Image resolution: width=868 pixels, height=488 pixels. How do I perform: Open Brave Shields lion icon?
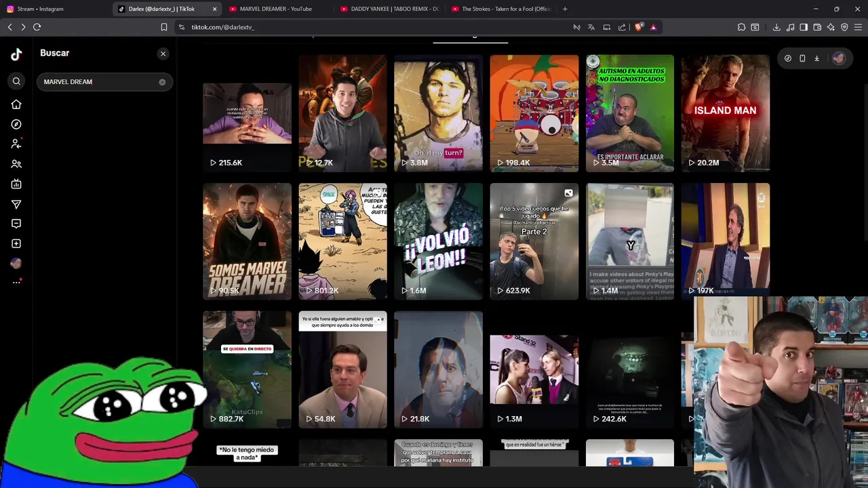(638, 27)
